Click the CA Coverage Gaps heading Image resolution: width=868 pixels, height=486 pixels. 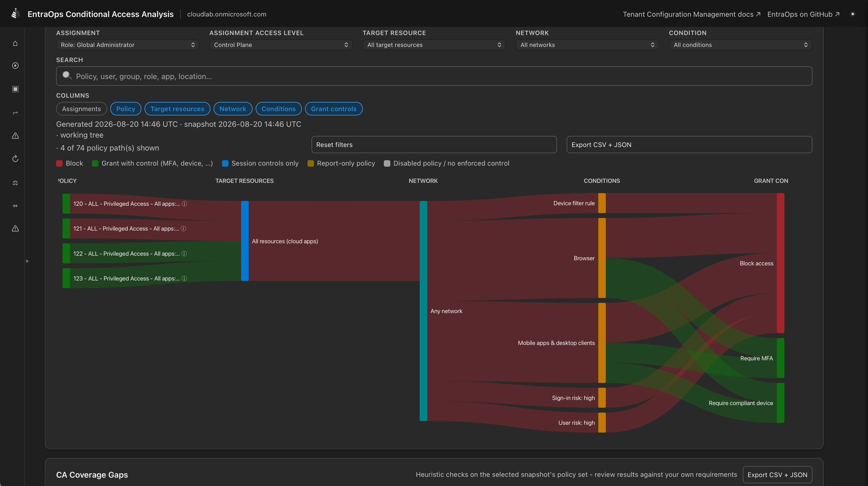click(92, 475)
